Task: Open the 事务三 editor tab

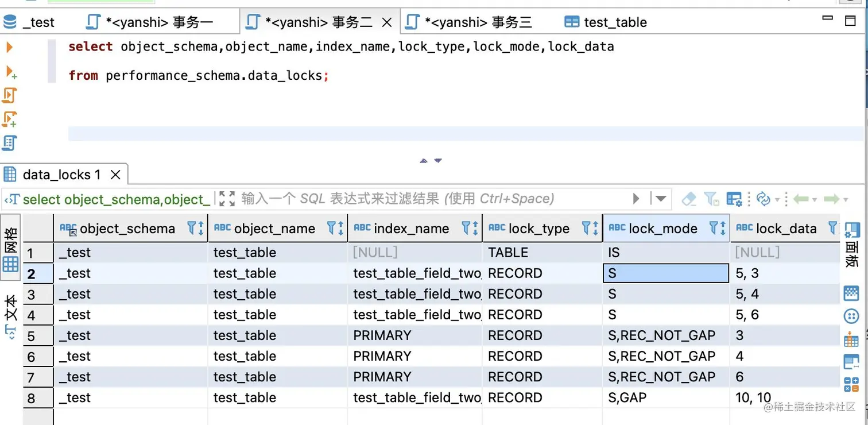Action: [x=469, y=22]
